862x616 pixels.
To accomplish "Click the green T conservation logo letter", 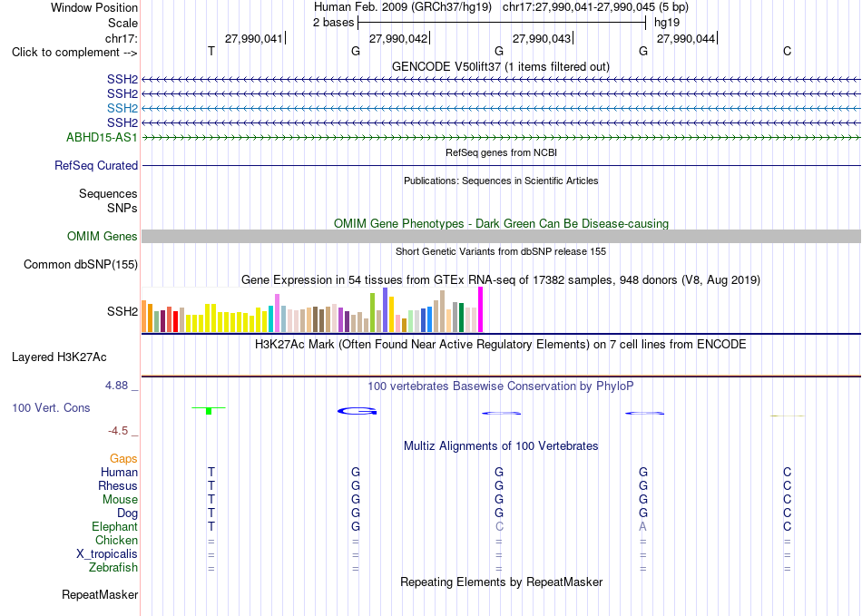I will click(209, 410).
